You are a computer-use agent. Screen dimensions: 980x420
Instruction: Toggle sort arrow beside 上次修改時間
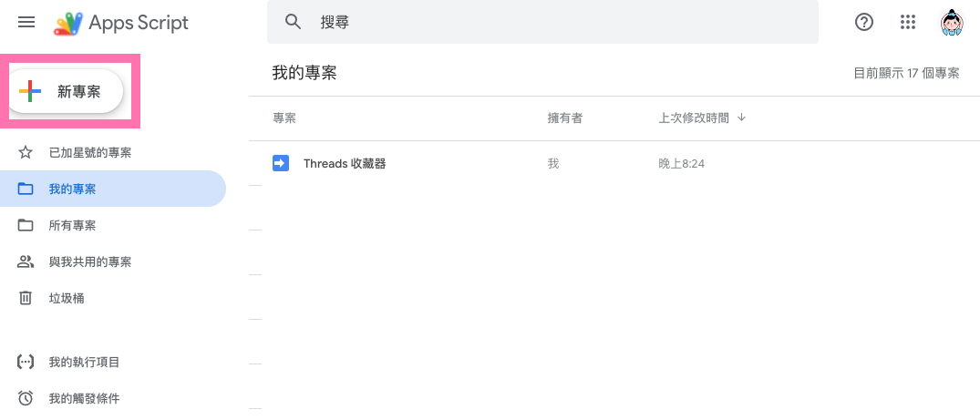tap(741, 118)
